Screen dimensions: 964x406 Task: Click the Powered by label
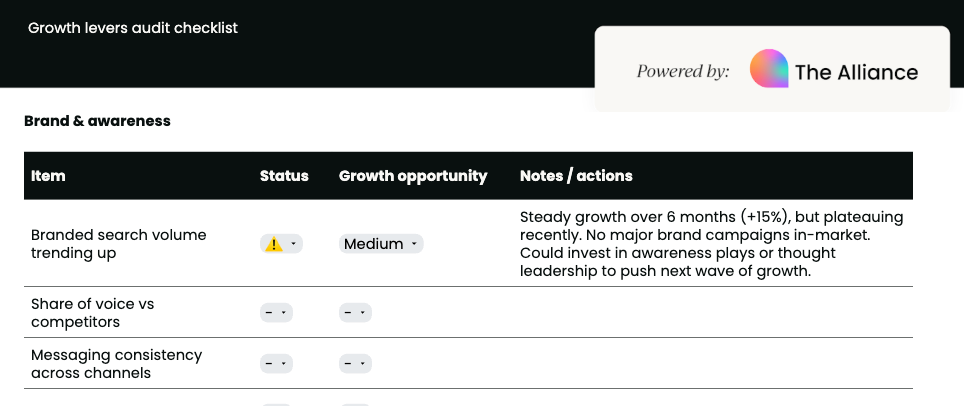tap(683, 72)
